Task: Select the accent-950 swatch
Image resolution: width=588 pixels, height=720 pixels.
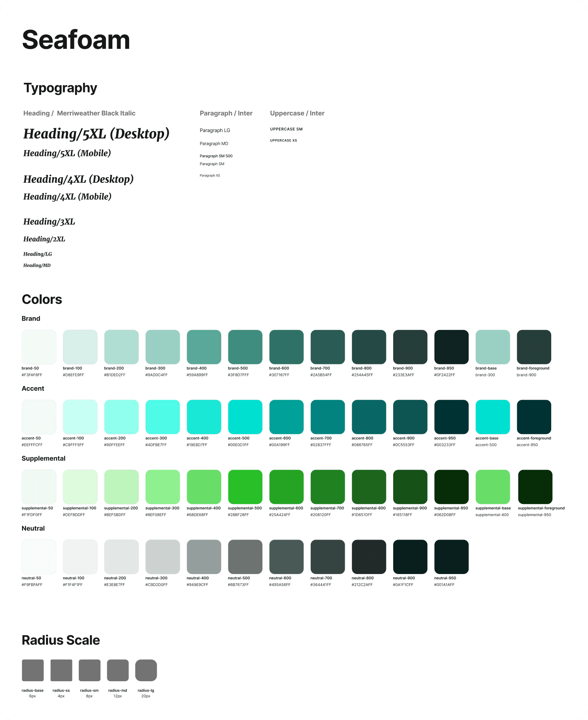Action: click(x=452, y=417)
